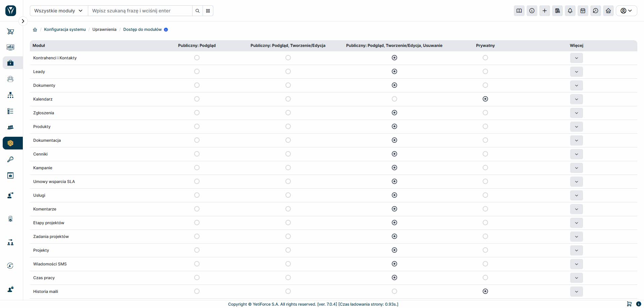Select full public access with Usuwanie for Historia maili
This screenshot has height=308, width=644.
(394, 291)
